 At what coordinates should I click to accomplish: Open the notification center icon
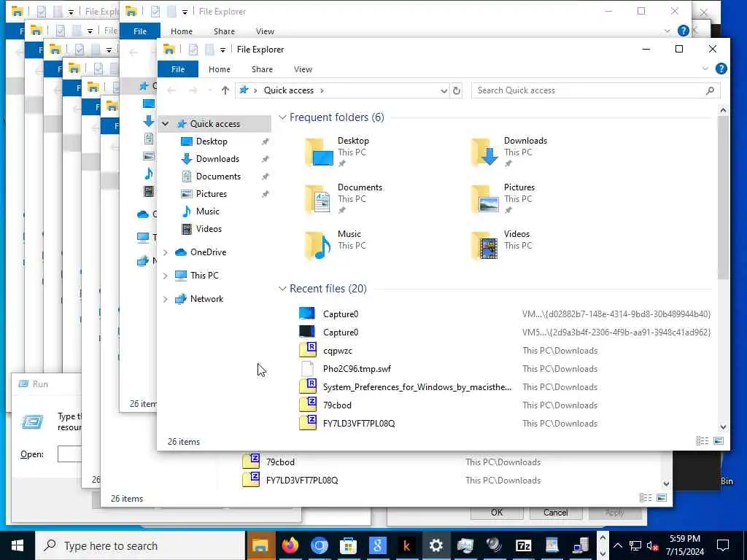point(723,545)
